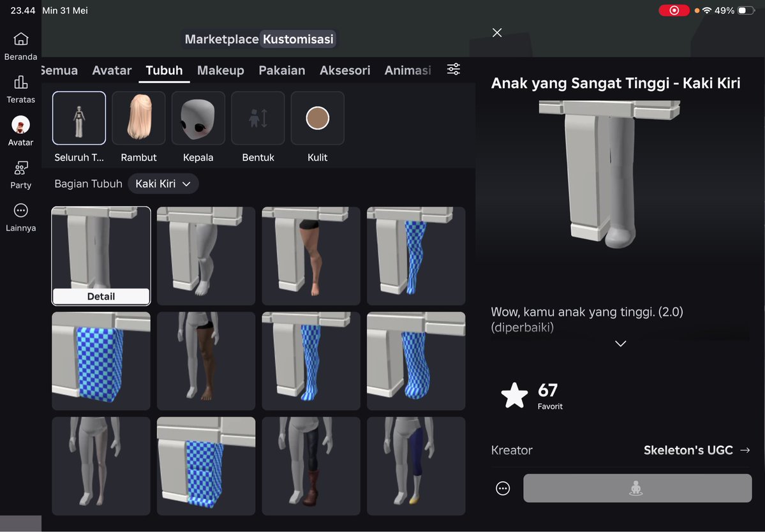Click the 23.44 clock in status bar
Image resolution: width=765 pixels, height=532 pixels.
[23, 10]
